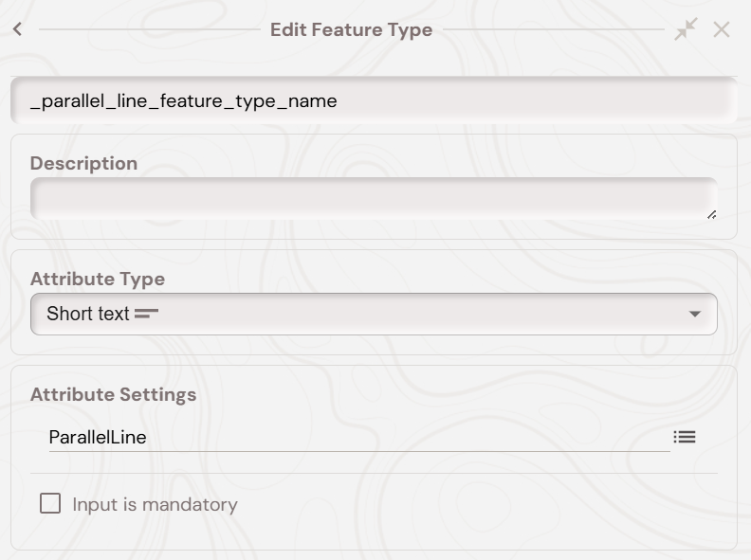Toggle mandatory via the "Input is mandatory" label
The width and height of the screenshot is (751, 560).
[x=155, y=504]
